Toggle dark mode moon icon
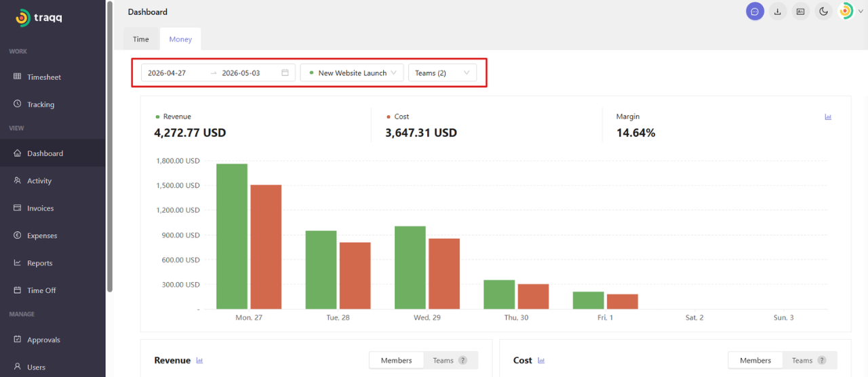The image size is (868, 377). (823, 12)
